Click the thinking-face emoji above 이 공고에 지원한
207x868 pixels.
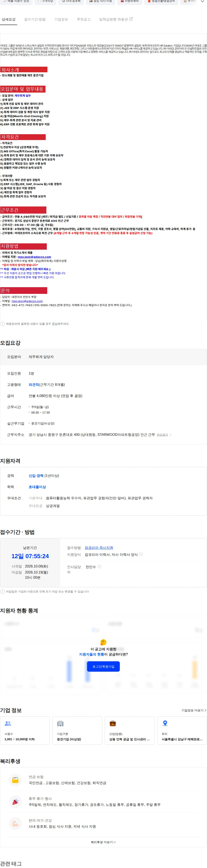103,643
